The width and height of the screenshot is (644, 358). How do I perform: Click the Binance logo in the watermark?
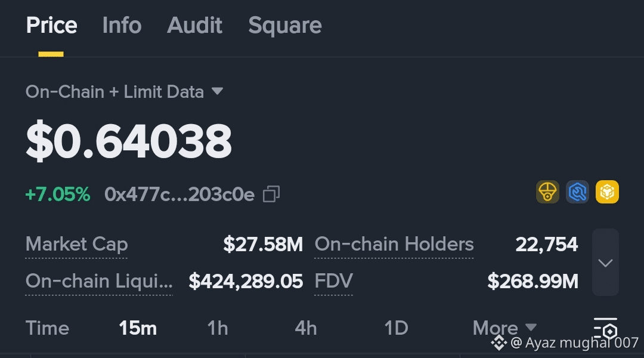tap(499, 342)
